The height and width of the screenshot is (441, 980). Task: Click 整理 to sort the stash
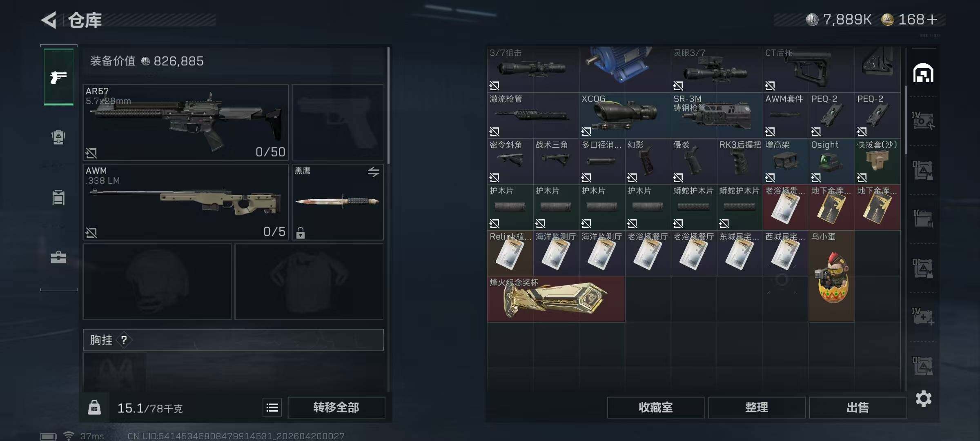[x=757, y=408]
